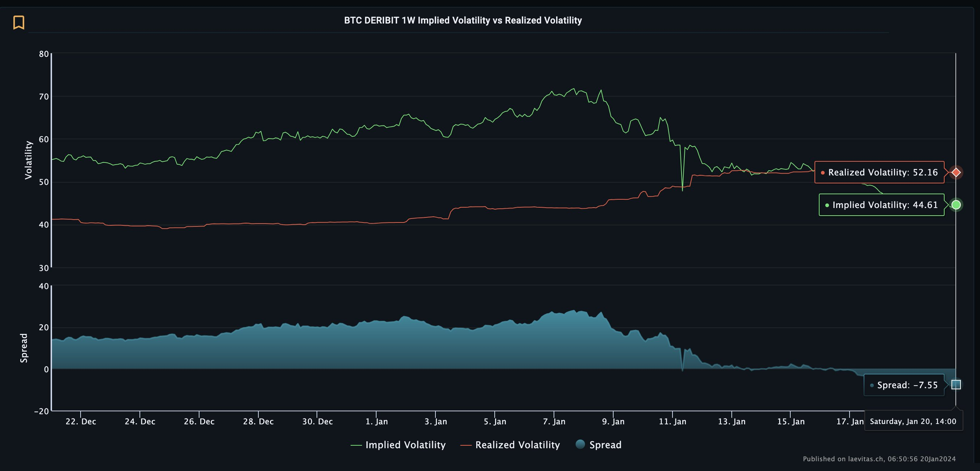This screenshot has height=471, width=980.
Task: Click the Implied Volatility 44.61 tooltip
Action: (x=881, y=205)
